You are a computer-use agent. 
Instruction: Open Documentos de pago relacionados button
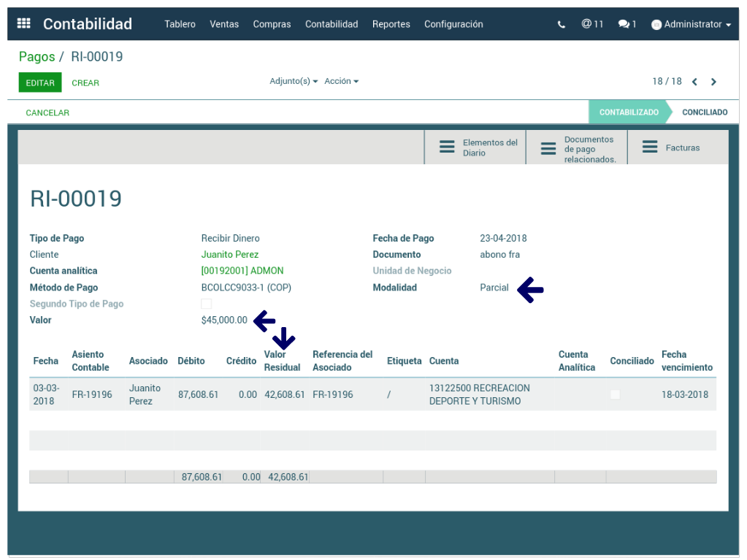pos(577,148)
